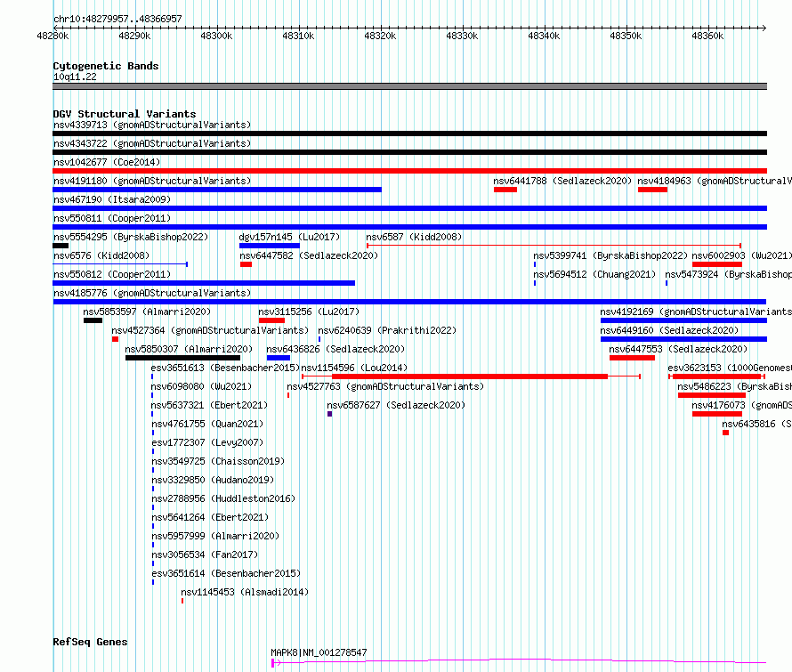Open nsv4185776 gnomAD variant label
Viewport: 792px width, 672px height.
[152, 293]
